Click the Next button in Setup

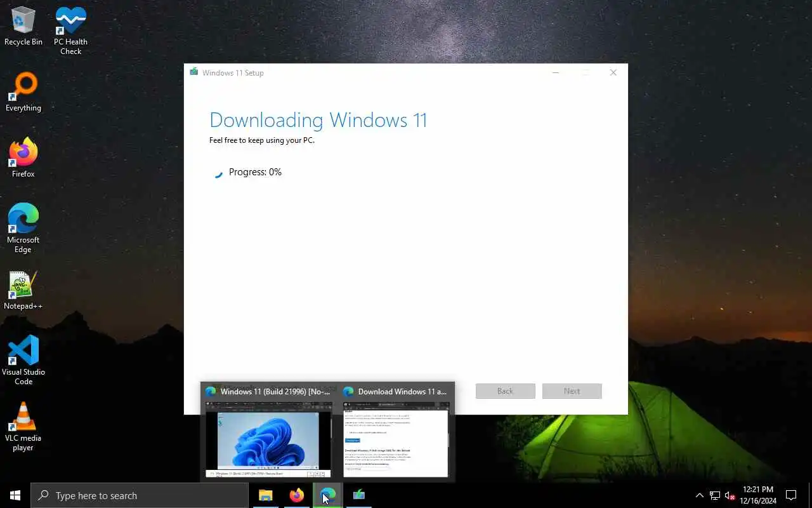(572, 391)
